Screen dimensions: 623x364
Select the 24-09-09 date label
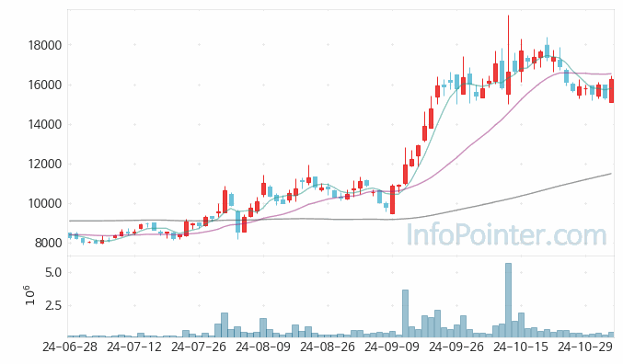click(392, 347)
